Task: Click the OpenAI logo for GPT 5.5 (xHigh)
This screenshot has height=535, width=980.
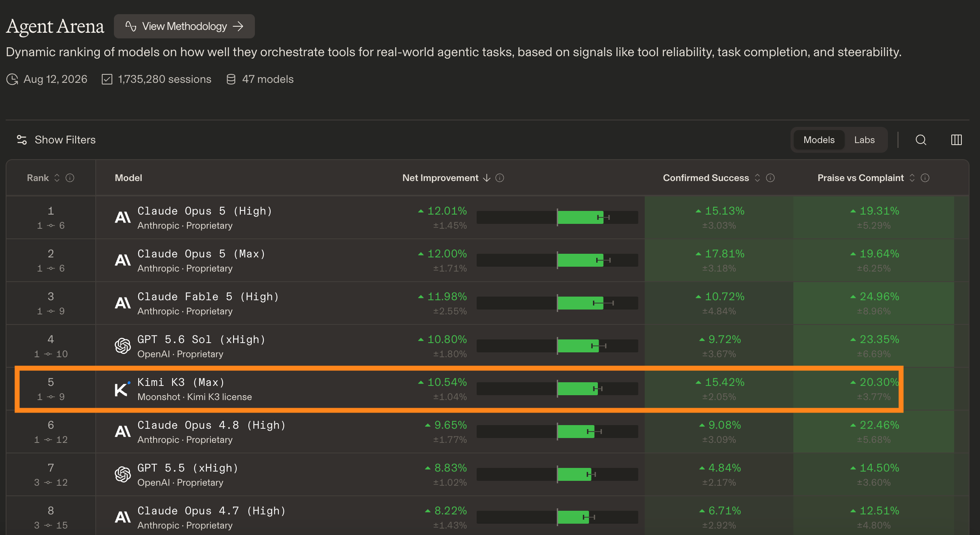Action: pos(123,474)
